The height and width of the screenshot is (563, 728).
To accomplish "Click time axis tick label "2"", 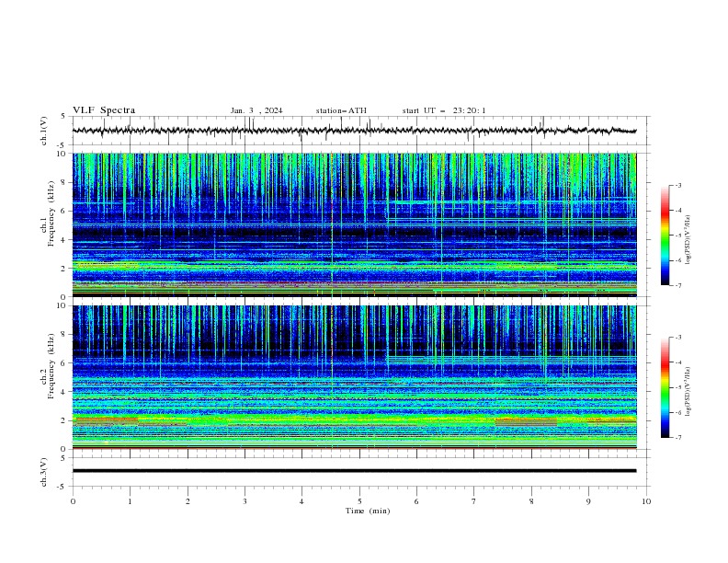I will [188, 501].
